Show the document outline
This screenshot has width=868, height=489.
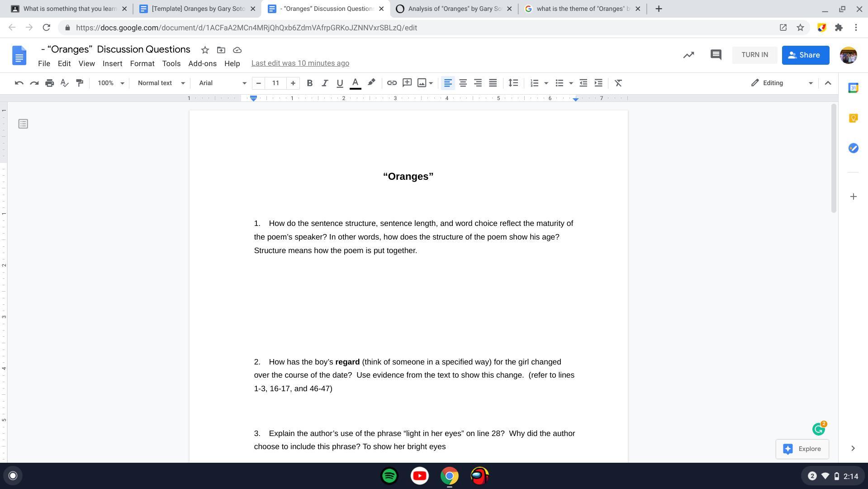coord(23,124)
